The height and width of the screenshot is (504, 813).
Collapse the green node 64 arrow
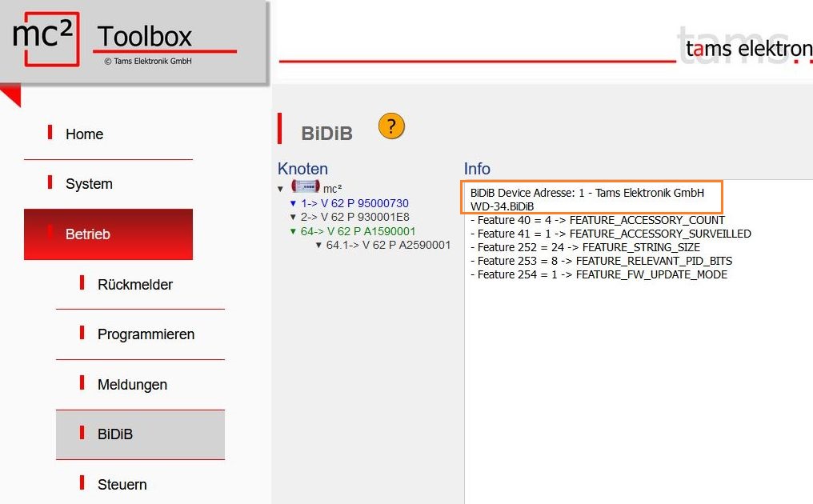tap(293, 231)
